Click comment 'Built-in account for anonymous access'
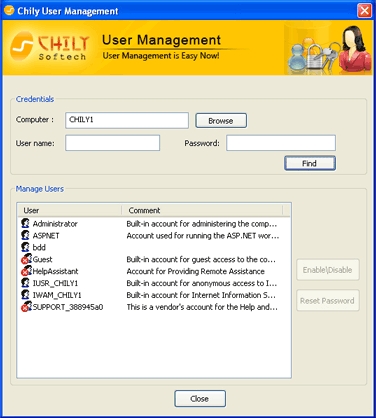Viewport: 376px width, 418px height. pyautogui.click(x=201, y=283)
